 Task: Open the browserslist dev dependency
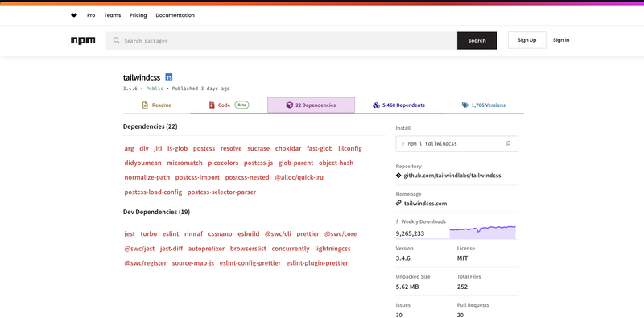click(248, 249)
